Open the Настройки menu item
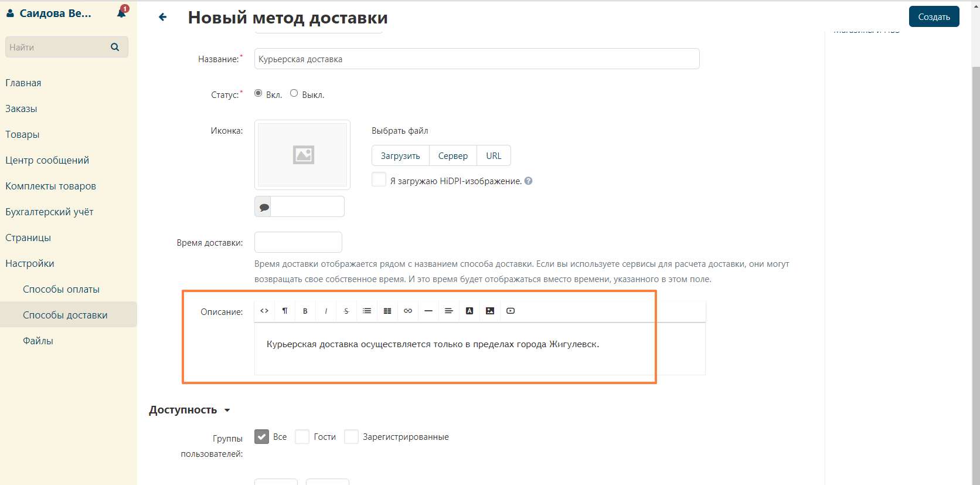This screenshot has height=485, width=980. [x=30, y=263]
